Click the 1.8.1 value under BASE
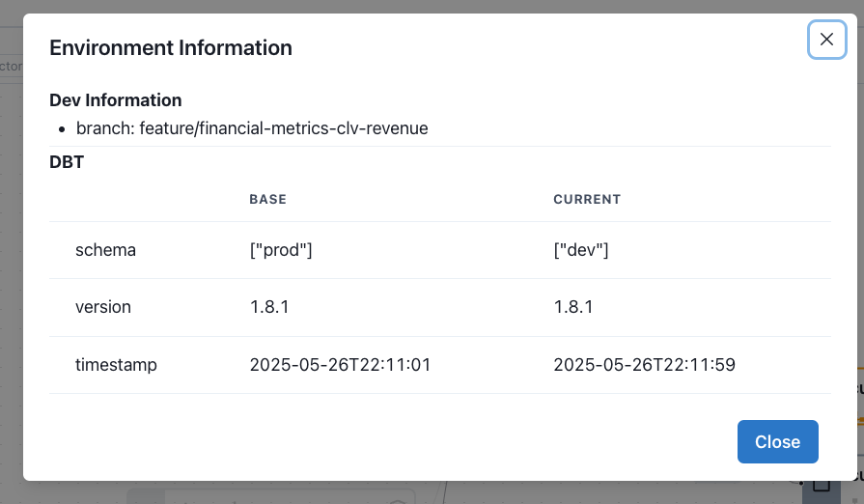This screenshot has width=864, height=504. pos(269,307)
